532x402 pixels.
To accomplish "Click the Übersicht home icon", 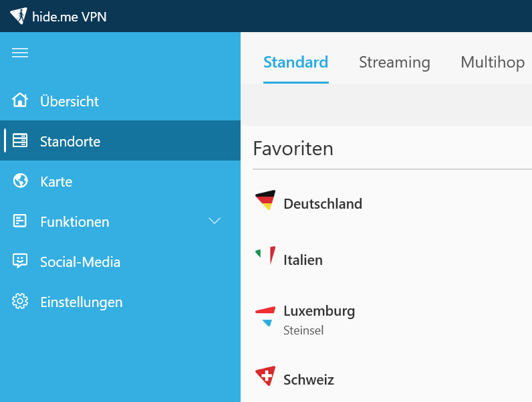I will click(20, 100).
